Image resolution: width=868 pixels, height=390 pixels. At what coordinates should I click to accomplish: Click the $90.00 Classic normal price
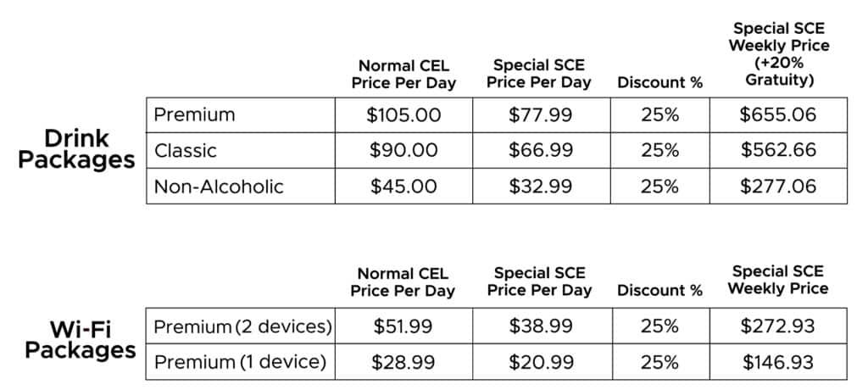pos(402,151)
